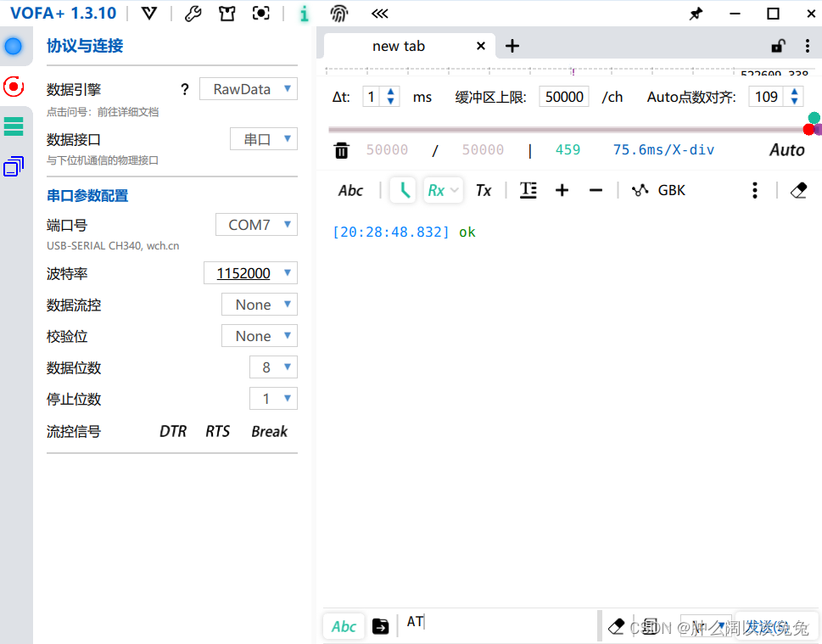822x644 pixels.
Task: Open the parity None dropdown
Action: tap(260, 336)
